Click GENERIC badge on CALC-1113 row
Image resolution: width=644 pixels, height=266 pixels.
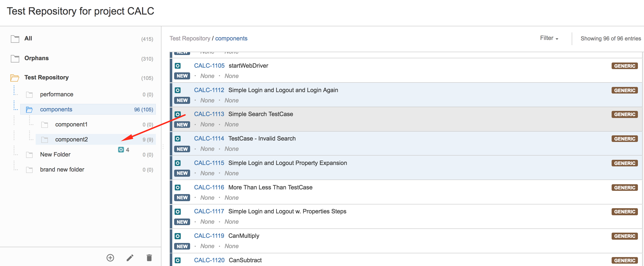pyautogui.click(x=625, y=115)
